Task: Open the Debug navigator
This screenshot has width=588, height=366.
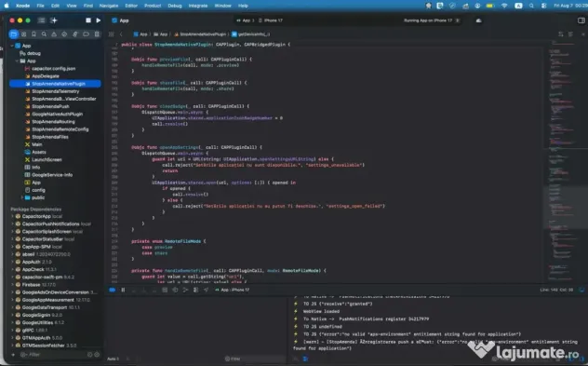Action: tap(75, 34)
